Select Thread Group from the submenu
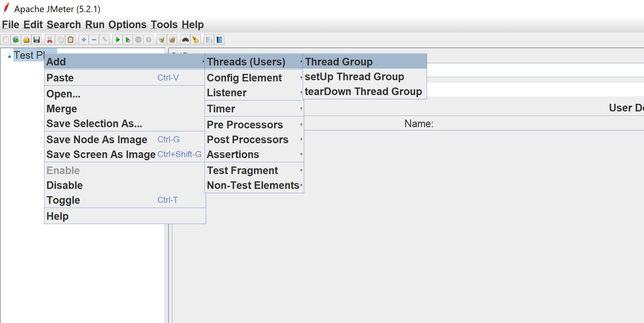Image resolution: width=644 pixels, height=323 pixels. 365,62
